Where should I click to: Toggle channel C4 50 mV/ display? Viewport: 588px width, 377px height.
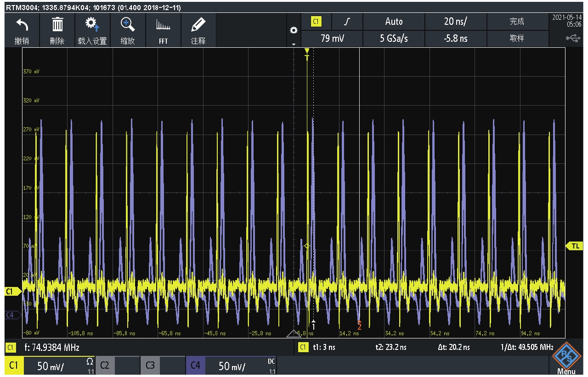[231, 366]
